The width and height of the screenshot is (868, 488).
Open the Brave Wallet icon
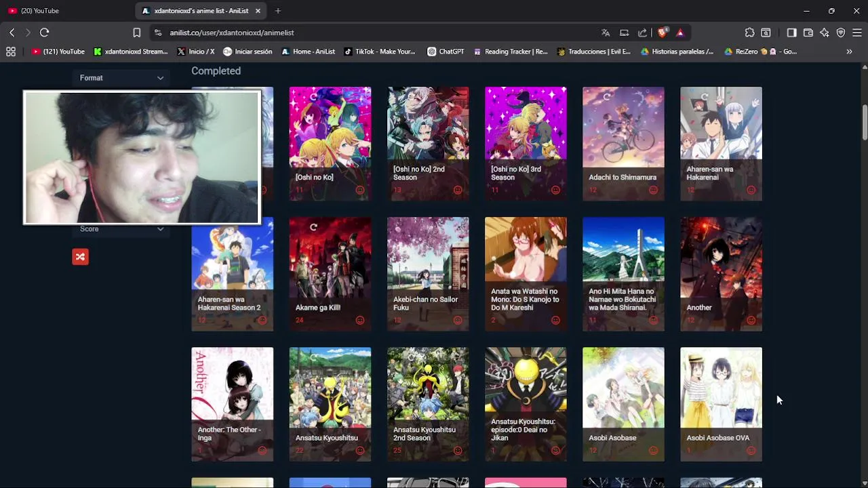click(x=808, y=33)
